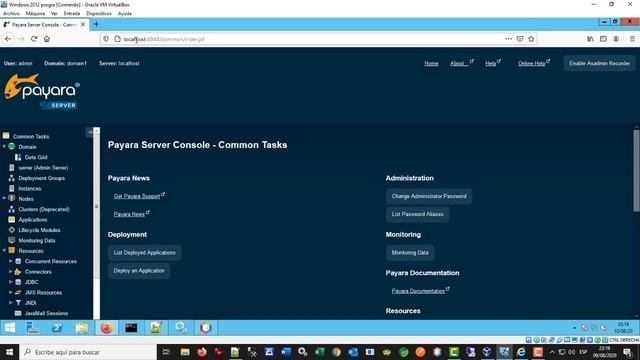Click the JDBC database icon
Viewport: 640px width, 360px height.
pyautogui.click(x=18, y=282)
